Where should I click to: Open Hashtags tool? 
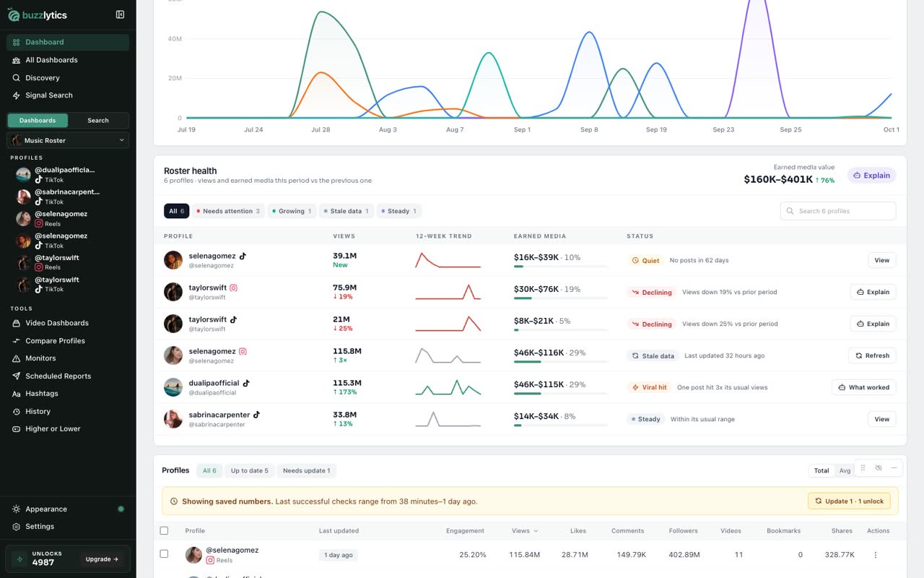pyautogui.click(x=68, y=394)
